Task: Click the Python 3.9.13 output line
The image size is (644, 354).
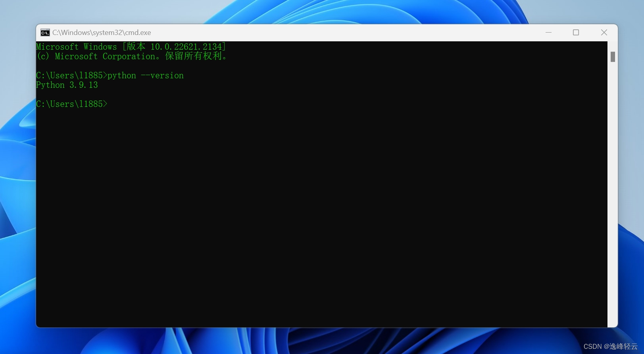Action: tap(67, 85)
